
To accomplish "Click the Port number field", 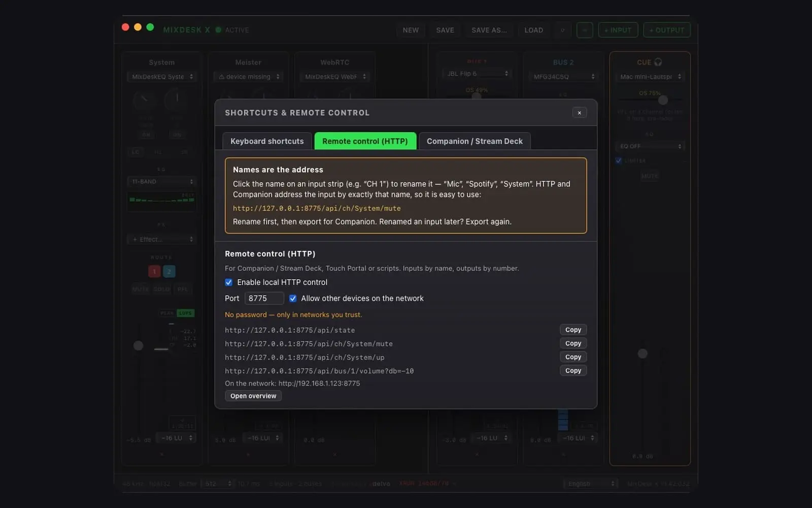I will 264,299.
